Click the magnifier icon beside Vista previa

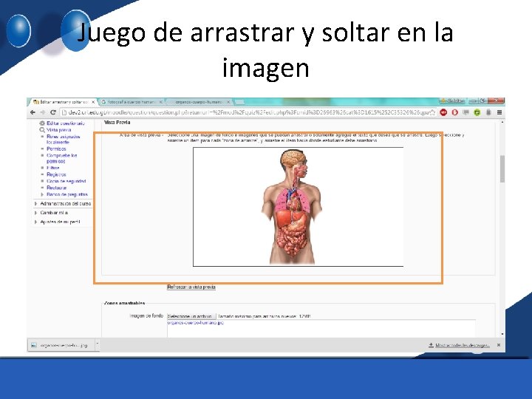42,130
